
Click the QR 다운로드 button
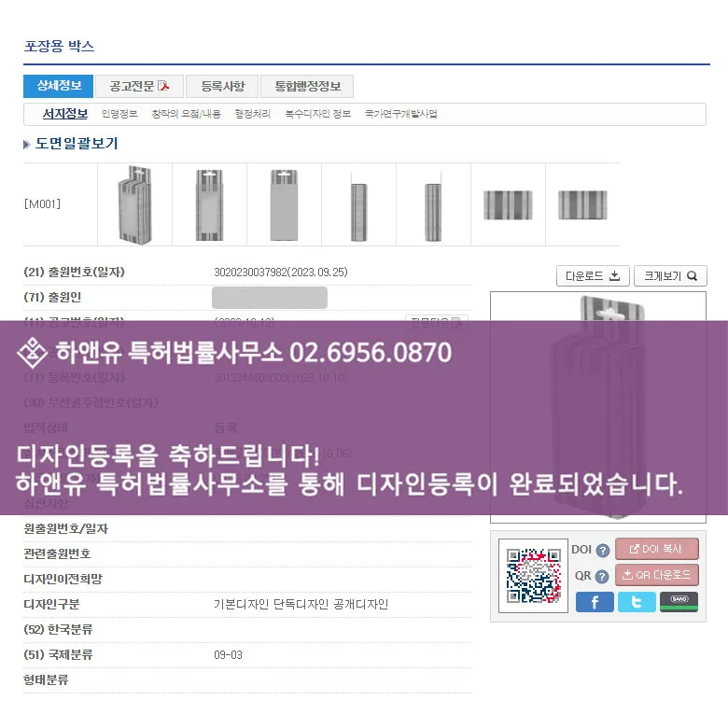(656, 575)
